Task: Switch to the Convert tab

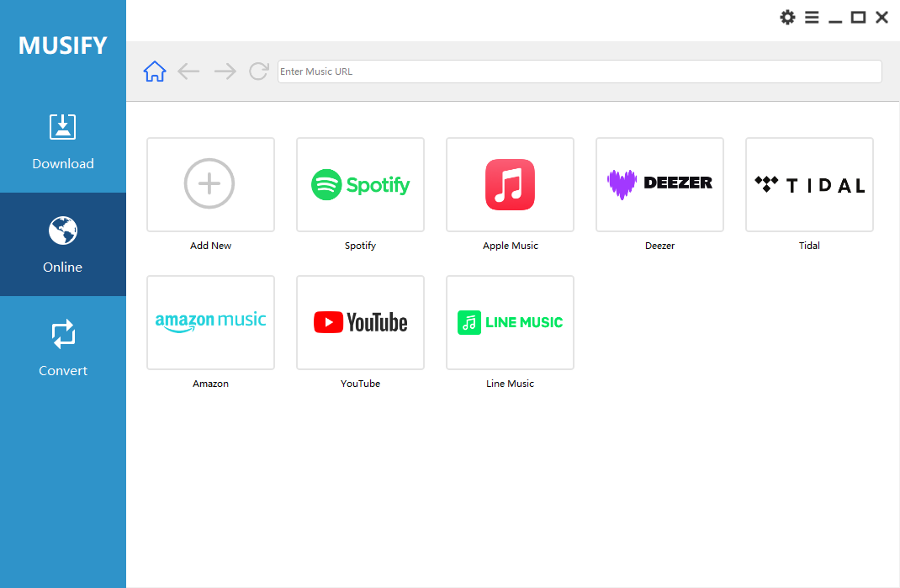Action: click(x=62, y=348)
